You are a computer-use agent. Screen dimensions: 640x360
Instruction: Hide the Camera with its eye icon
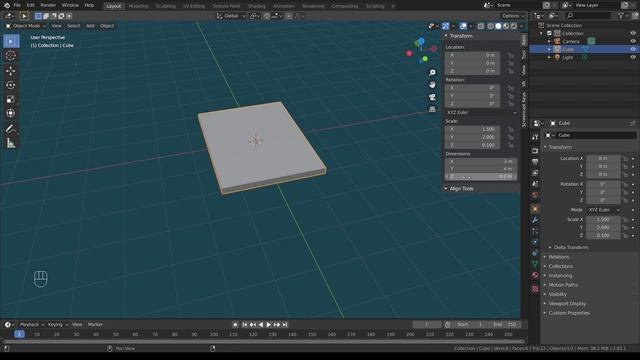coord(633,41)
